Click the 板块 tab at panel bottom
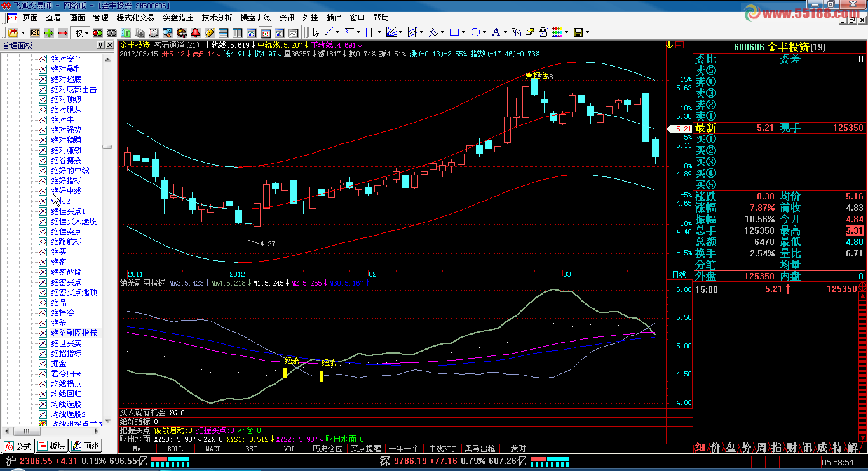Viewport: 868px width, 471px height. tap(52, 446)
